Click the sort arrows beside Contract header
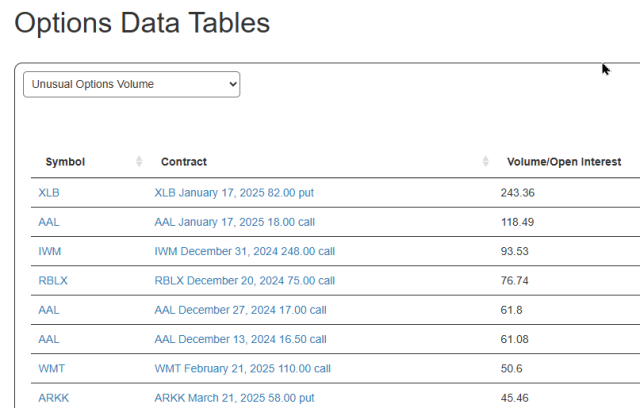The image size is (640, 408). pos(485,162)
